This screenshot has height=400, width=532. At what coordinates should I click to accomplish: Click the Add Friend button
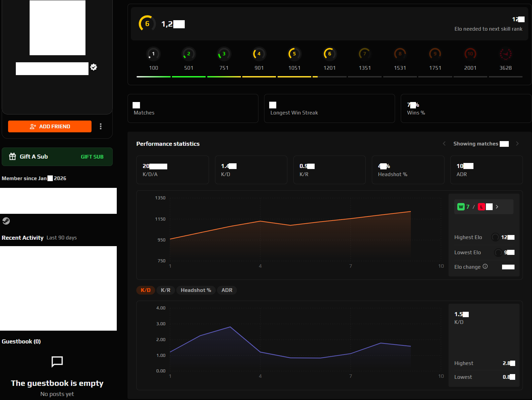pos(50,127)
